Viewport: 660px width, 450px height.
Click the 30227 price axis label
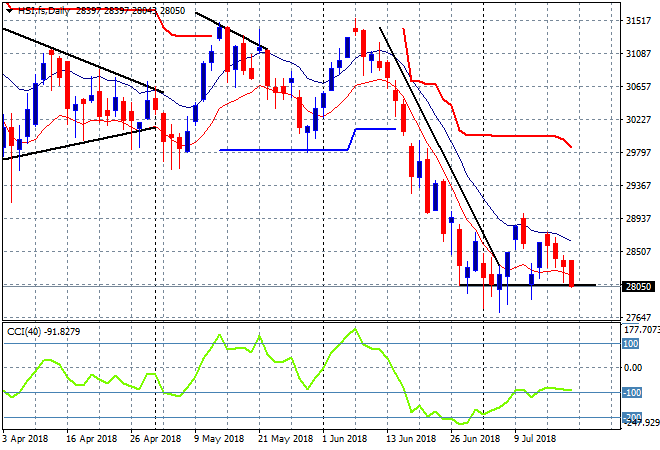coord(639,120)
